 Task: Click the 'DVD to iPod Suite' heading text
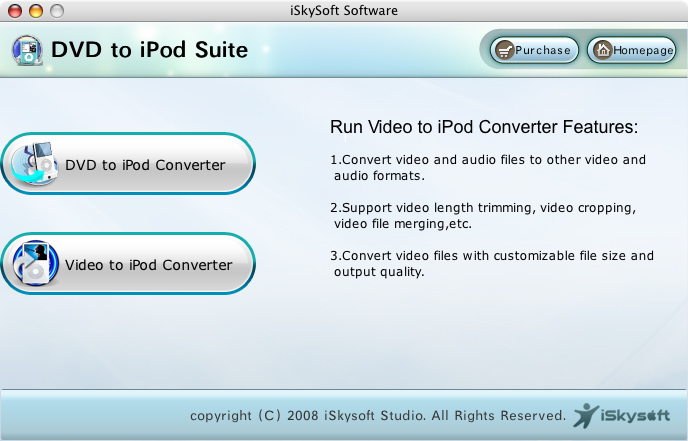(150, 50)
